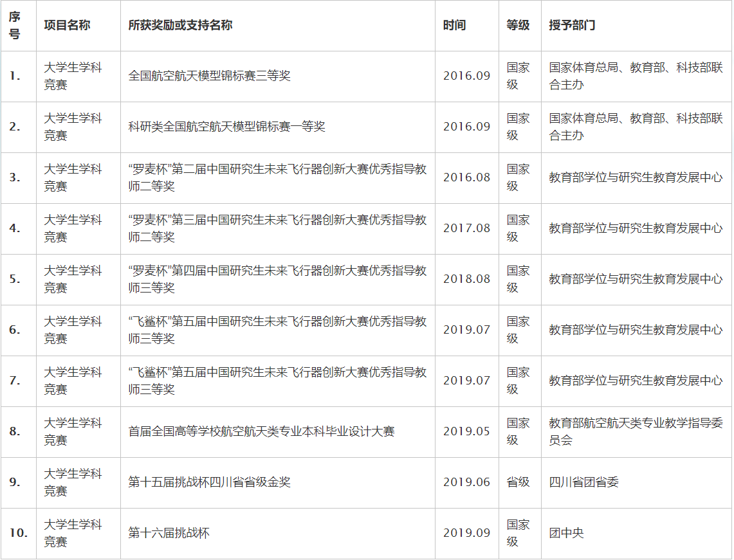The height and width of the screenshot is (560, 734).
Task: Click 大学生学科竞赛 in row 1
Action: pos(78,77)
